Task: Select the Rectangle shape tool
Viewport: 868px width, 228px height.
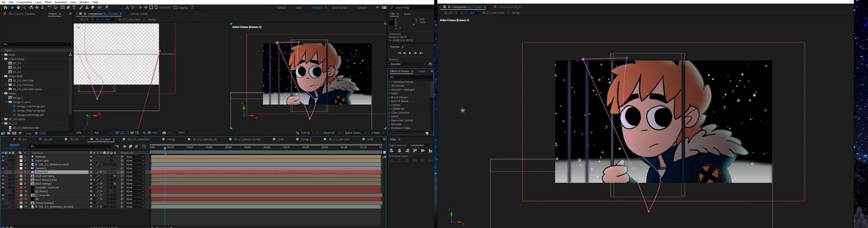Action: (x=63, y=7)
